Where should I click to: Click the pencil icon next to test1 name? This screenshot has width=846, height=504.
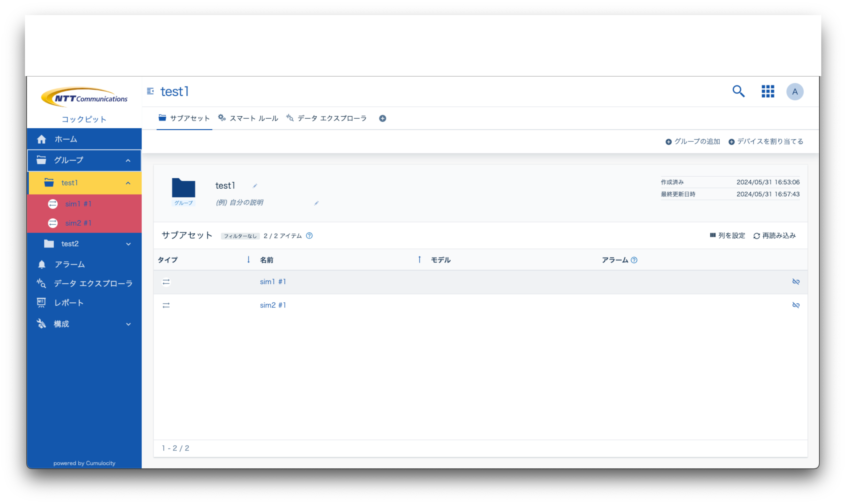tap(255, 186)
